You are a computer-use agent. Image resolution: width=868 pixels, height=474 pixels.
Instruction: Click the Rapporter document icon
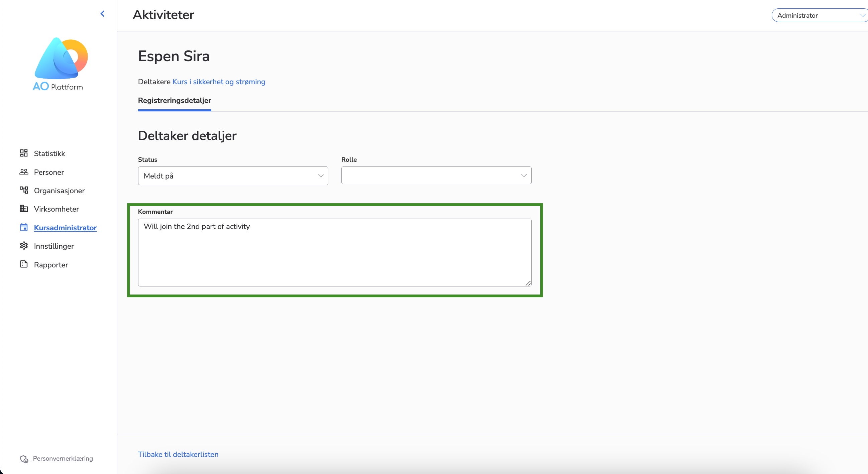(24, 264)
